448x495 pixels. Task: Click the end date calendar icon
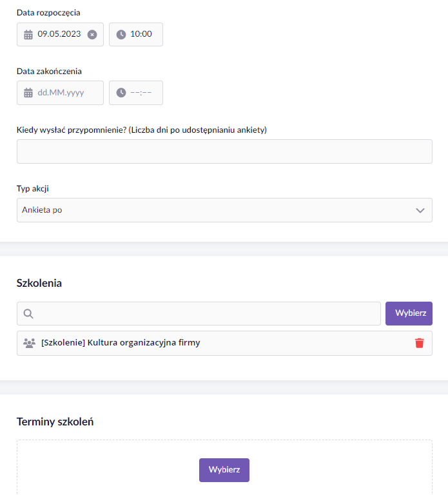tap(28, 93)
